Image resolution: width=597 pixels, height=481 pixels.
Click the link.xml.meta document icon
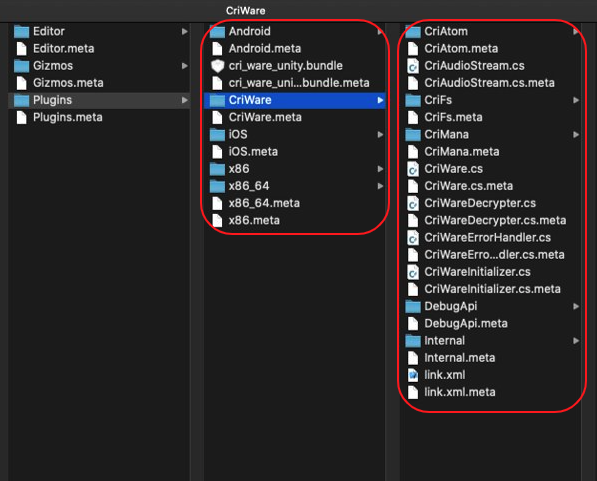point(413,392)
